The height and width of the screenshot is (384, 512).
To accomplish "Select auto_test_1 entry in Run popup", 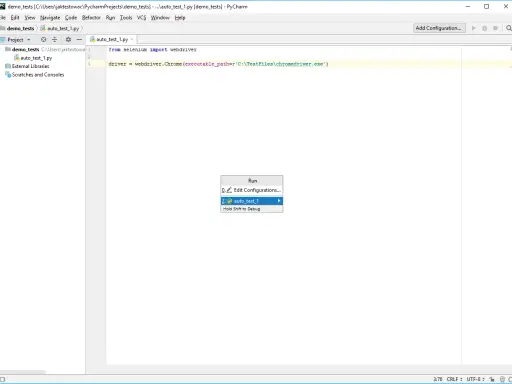I will (252, 201).
